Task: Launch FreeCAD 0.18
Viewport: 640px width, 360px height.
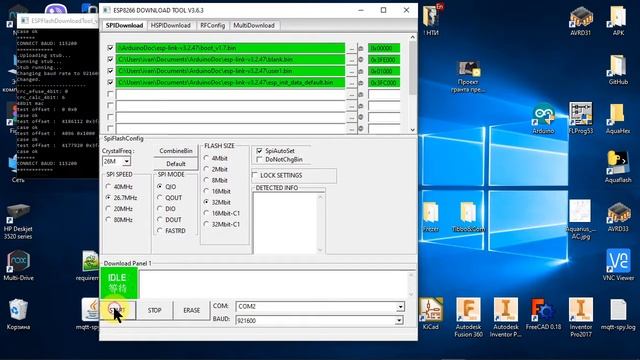Action: [543, 313]
